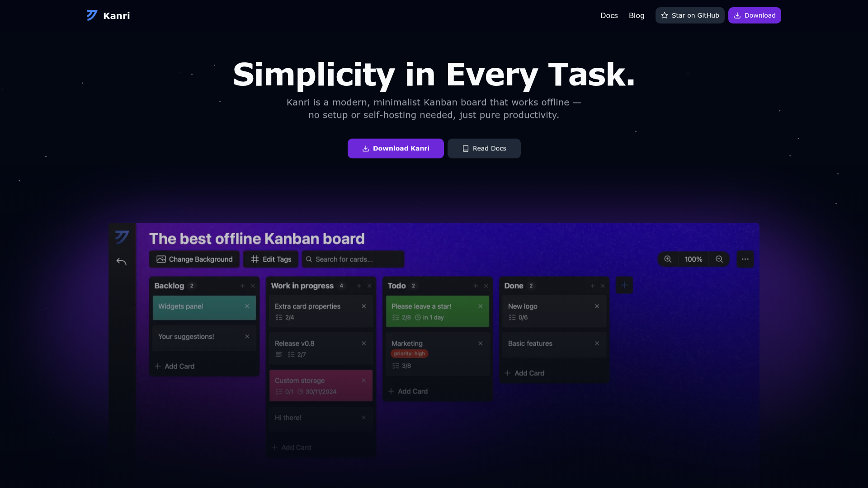Delete the Backlog column with its X icon
The width and height of the screenshot is (868, 488).
tap(253, 286)
